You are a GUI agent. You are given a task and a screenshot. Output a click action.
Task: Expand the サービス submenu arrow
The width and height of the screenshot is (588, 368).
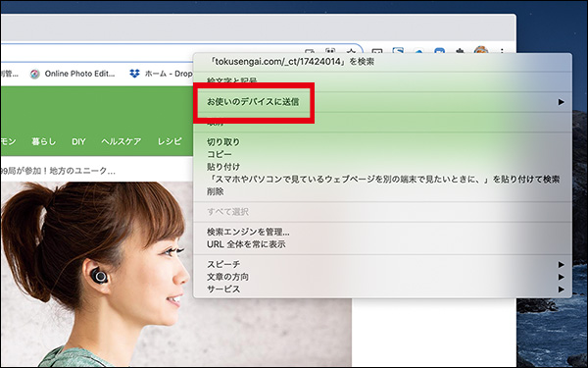click(x=561, y=289)
